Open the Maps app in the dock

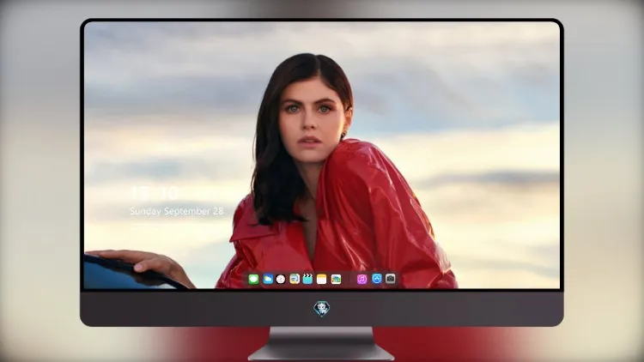(x=295, y=279)
